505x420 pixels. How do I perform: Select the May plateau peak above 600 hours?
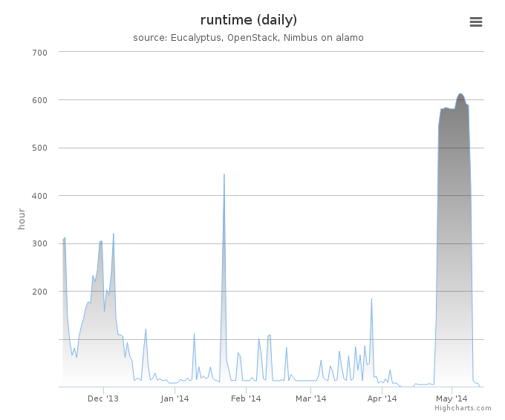coord(460,94)
